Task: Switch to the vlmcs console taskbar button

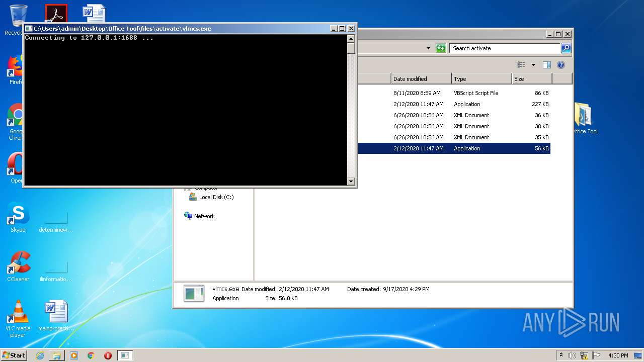Action: [125, 355]
